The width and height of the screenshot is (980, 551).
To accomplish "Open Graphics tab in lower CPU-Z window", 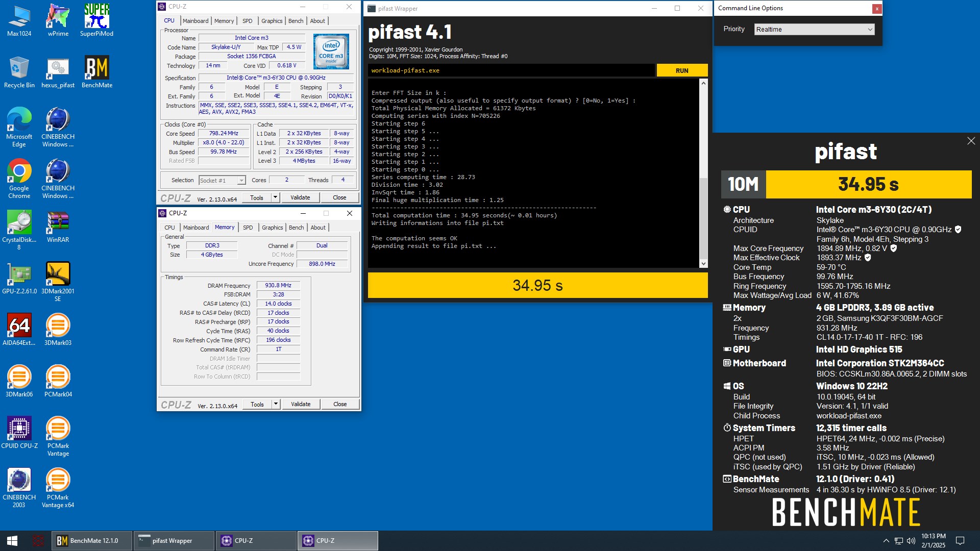I will (272, 228).
